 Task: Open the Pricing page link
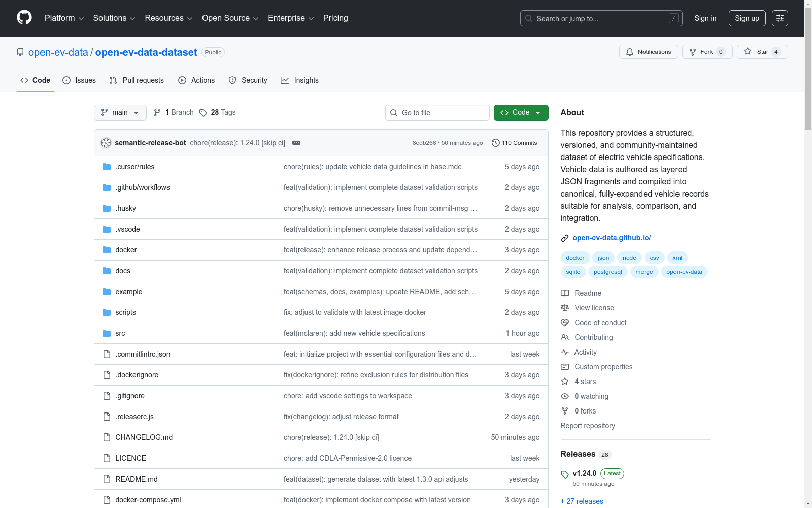coord(335,18)
